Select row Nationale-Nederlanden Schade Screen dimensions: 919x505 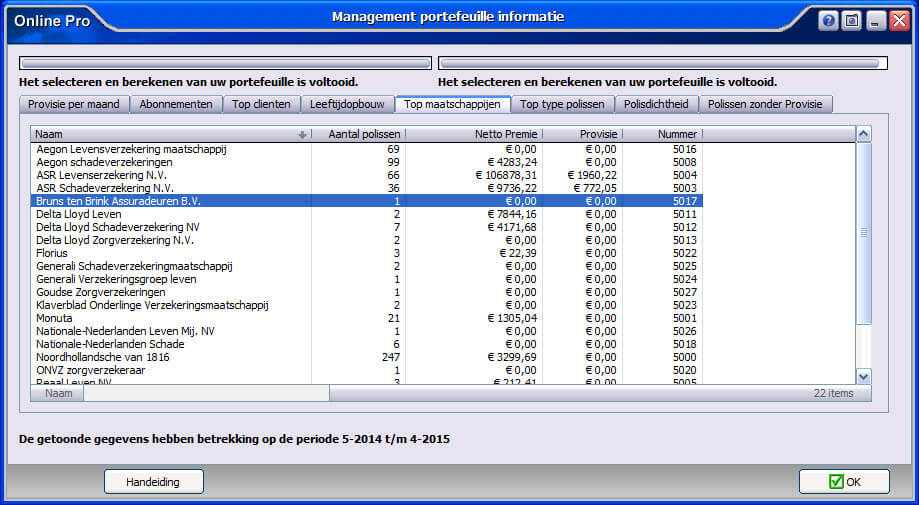pyautogui.click(x=367, y=344)
